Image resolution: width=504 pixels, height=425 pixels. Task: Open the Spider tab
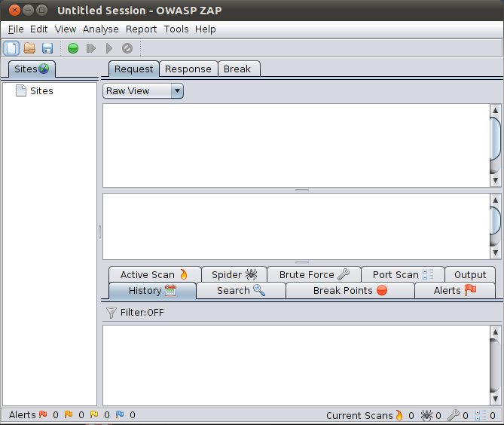pos(234,274)
